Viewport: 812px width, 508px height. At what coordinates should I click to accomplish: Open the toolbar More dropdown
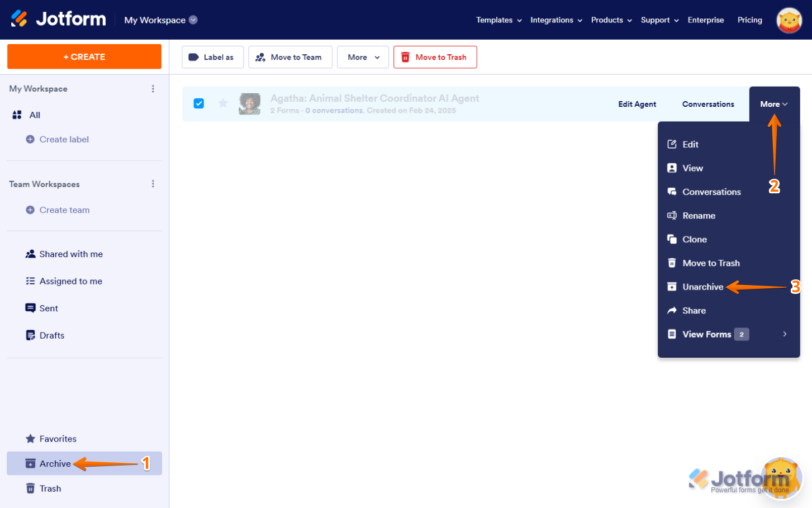[x=363, y=57]
